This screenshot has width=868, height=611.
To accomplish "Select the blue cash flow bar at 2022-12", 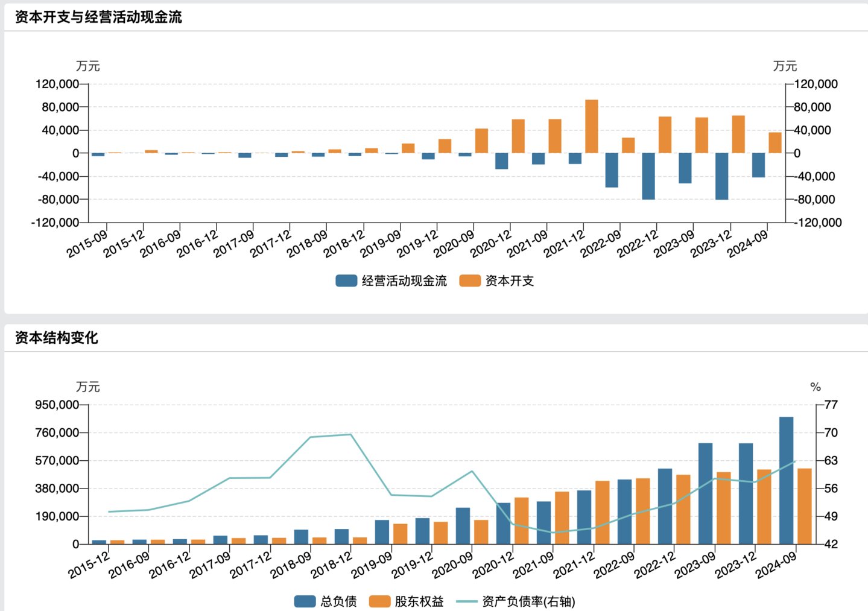I will click(648, 176).
